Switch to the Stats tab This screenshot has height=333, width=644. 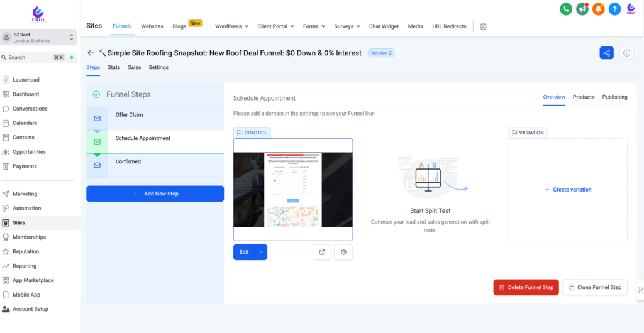point(114,67)
